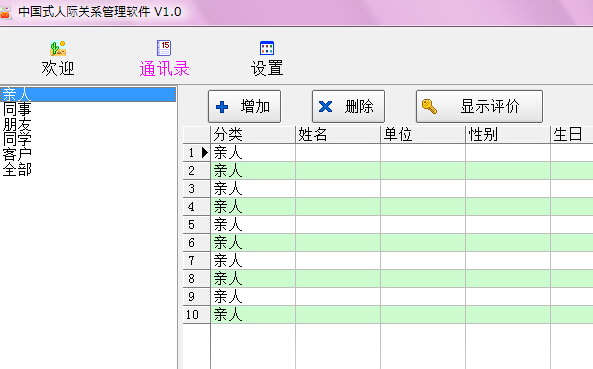Click 亲人 cell in row 10
Viewport: 593px width, 369px height.
[253, 315]
